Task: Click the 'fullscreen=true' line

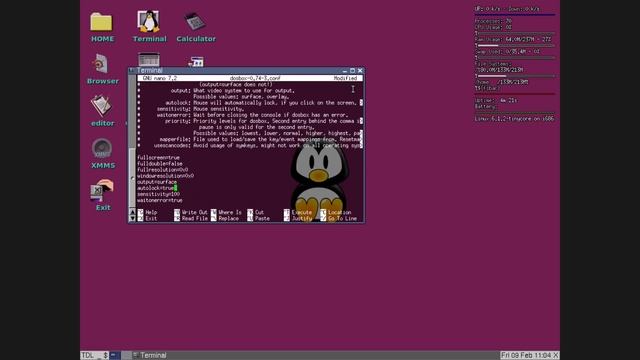Action: coord(158,158)
